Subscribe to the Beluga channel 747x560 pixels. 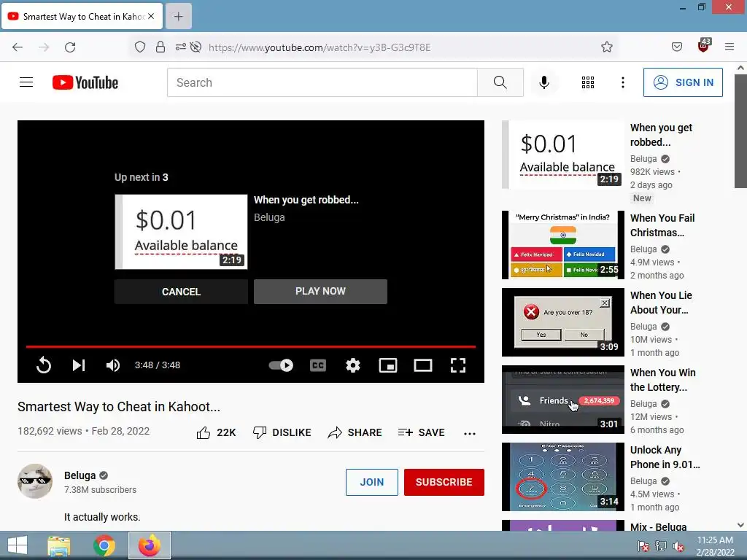click(x=444, y=482)
